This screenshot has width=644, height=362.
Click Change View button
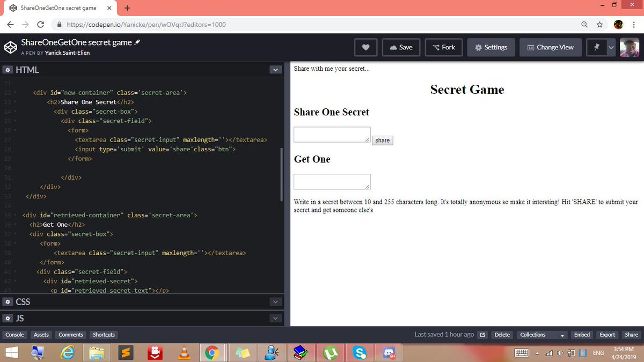click(551, 47)
